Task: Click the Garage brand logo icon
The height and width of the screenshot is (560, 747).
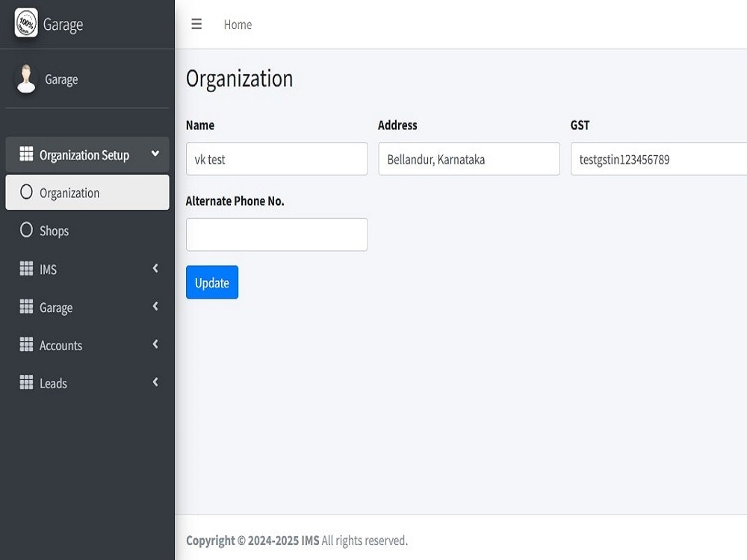Action: [26, 22]
